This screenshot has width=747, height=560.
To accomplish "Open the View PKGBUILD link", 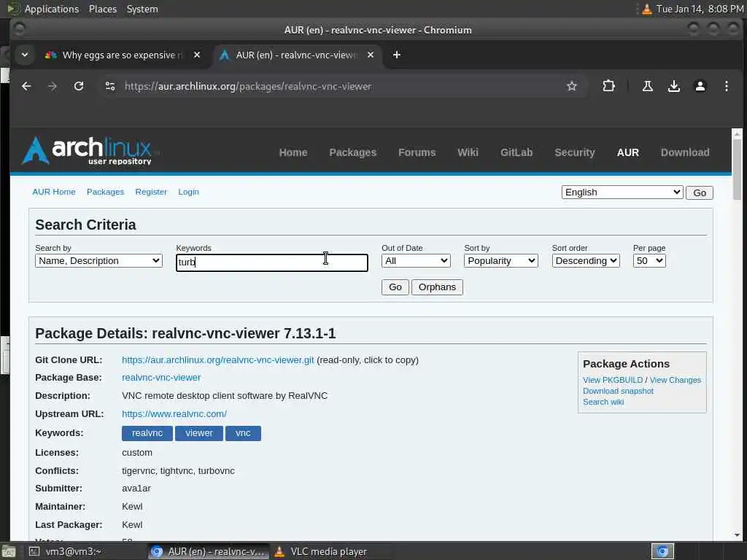I will click(x=613, y=380).
